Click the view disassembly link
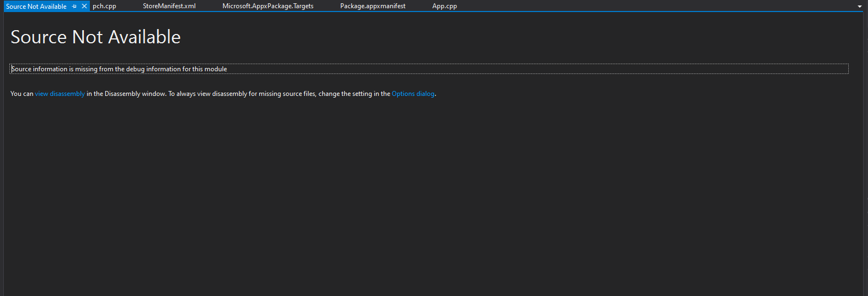Viewport: 868px width, 296px height. pyautogui.click(x=60, y=94)
